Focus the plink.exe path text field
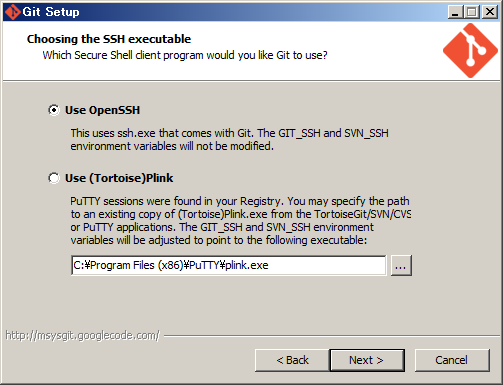Viewport: 503px width, 385px height. click(229, 265)
